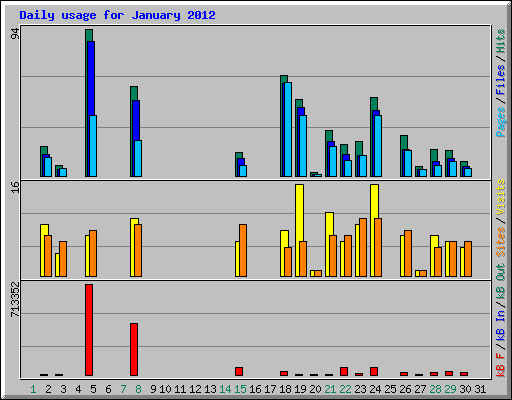Click the green x-axis day label '29'
The width and height of the screenshot is (512, 400).
pos(450,389)
